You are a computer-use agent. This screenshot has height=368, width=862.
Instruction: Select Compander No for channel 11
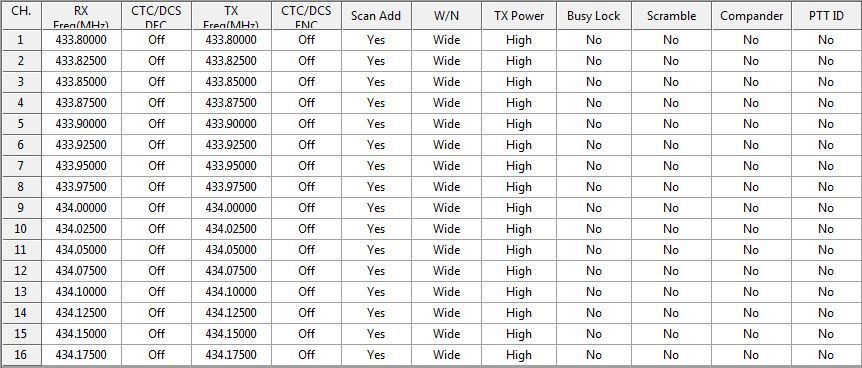pyautogui.click(x=752, y=250)
